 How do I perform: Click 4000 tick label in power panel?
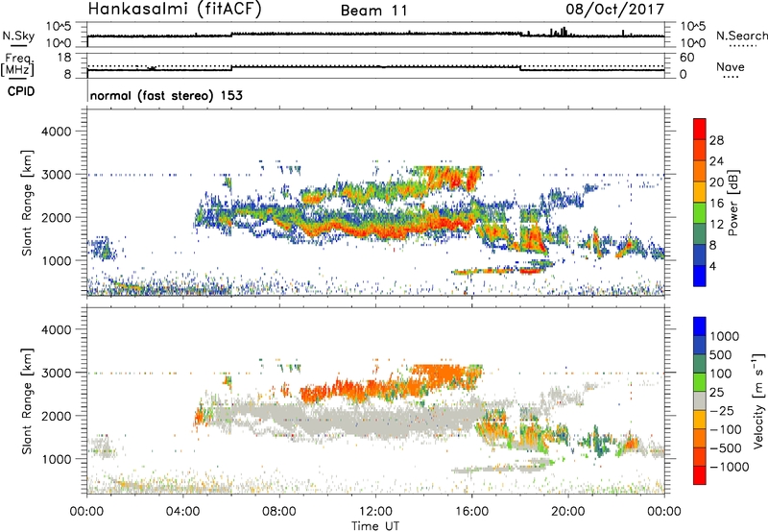pos(59,132)
